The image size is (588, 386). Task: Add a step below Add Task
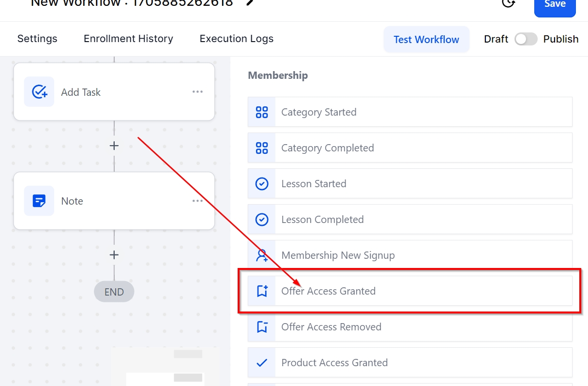(x=114, y=146)
